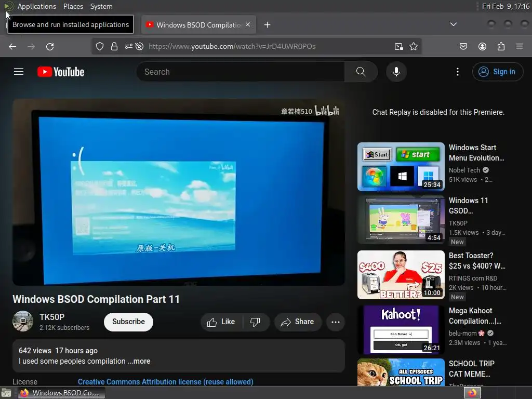Click the 642 views 17 hours ago text
532x399 pixels.
pos(58,351)
